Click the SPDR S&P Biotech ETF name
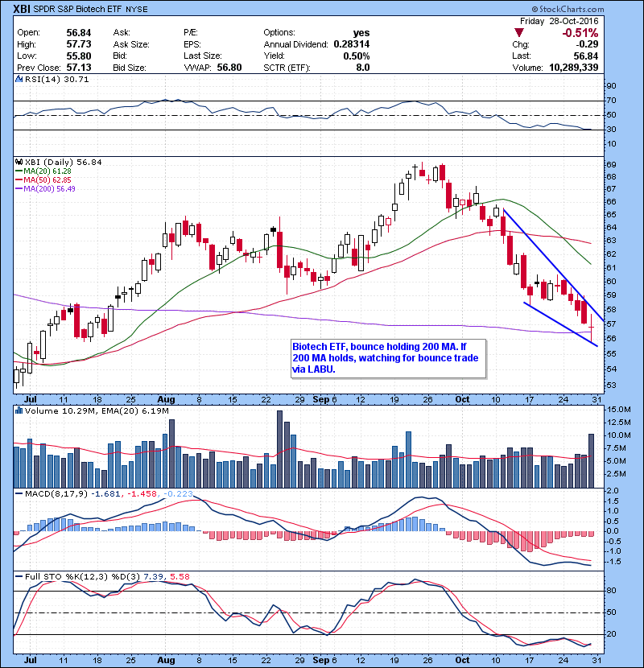The image size is (644, 668). point(77,9)
